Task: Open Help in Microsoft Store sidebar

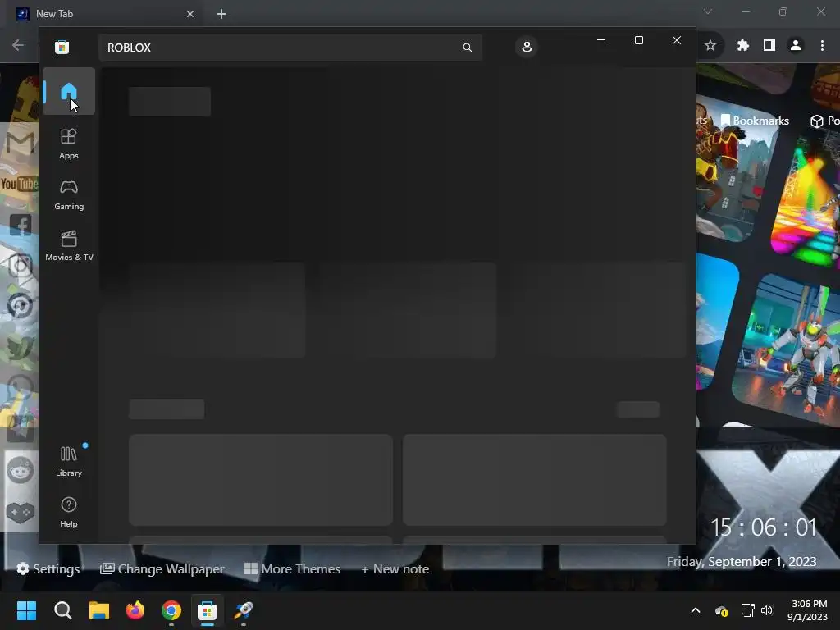Action: coord(69,512)
